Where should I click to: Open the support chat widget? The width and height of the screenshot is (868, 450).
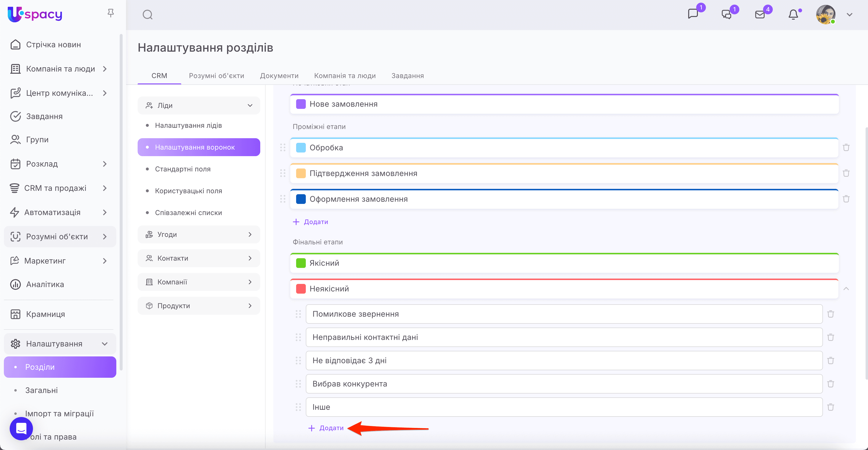(21, 428)
